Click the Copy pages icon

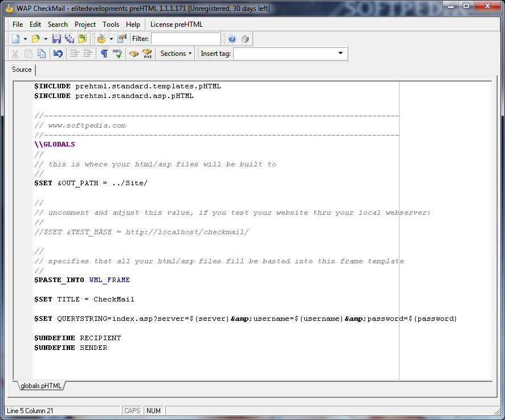[x=42, y=54]
